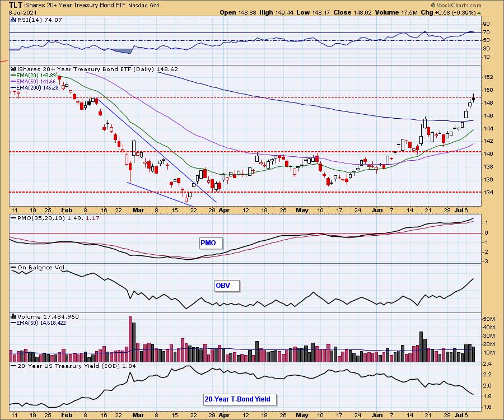Viewport: 504px width, 420px height.
Task: Click the candlestick icon beside price title
Action: [x=13, y=69]
